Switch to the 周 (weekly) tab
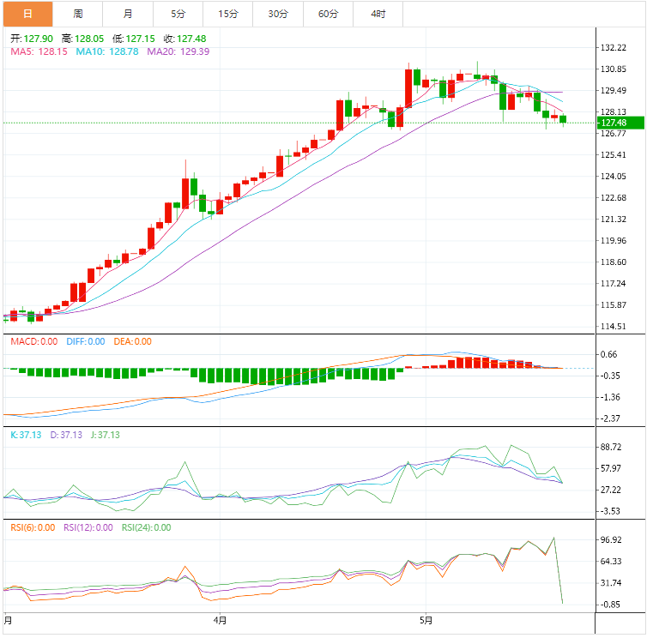 [x=78, y=14]
